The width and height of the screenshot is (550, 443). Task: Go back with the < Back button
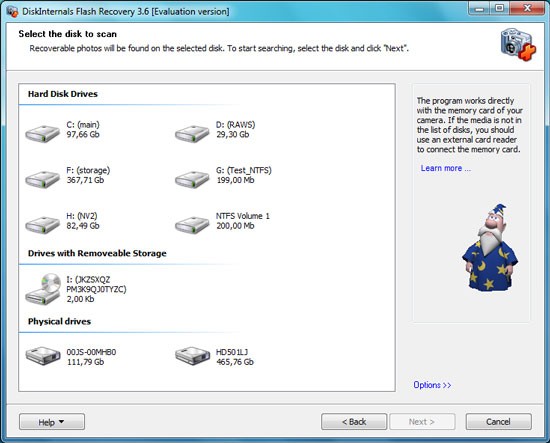pos(354,422)
